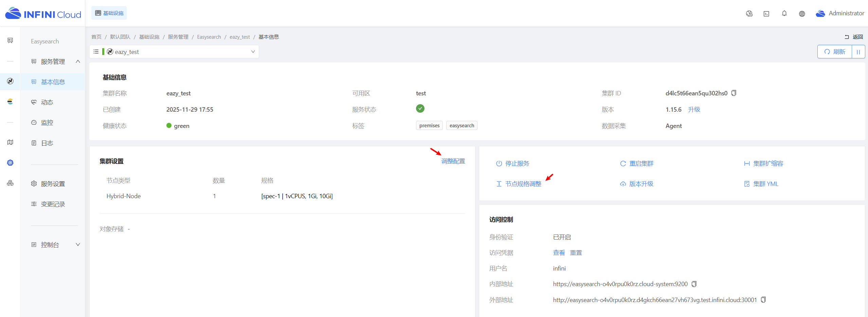The image size is (868, 317).
Task: Click 重置 to reset access credentials
Action: point(576,253)
